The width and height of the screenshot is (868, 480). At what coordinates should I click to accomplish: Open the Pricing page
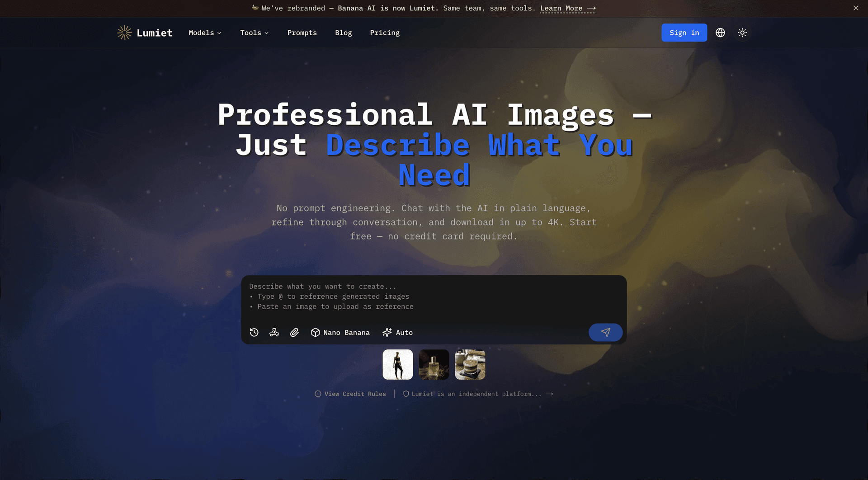tap(385, 33)
